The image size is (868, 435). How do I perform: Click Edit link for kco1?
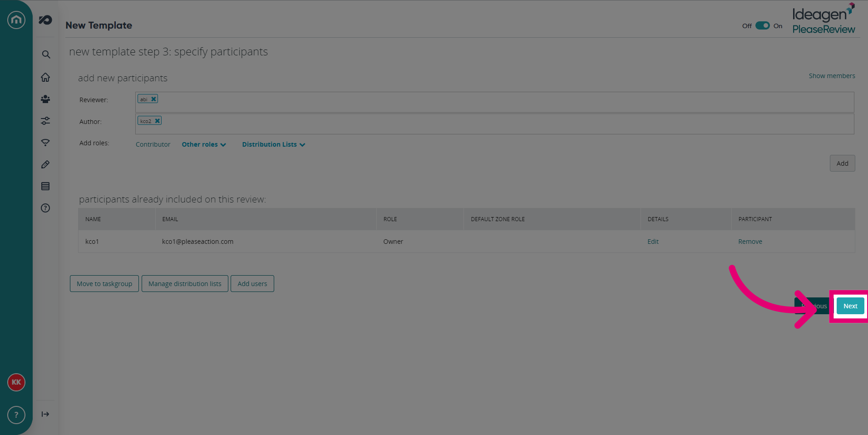[x=653, y=242]
